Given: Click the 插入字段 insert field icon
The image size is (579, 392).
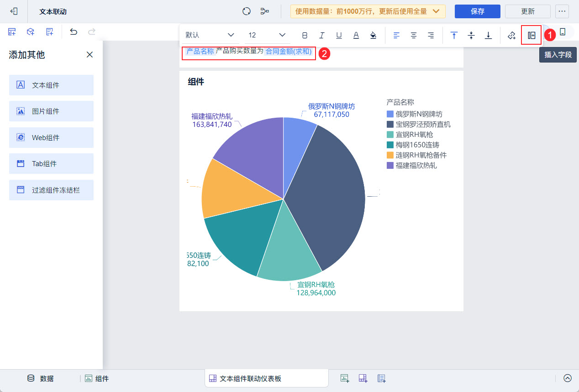Looking at the screenshot, I should point(532,35).
